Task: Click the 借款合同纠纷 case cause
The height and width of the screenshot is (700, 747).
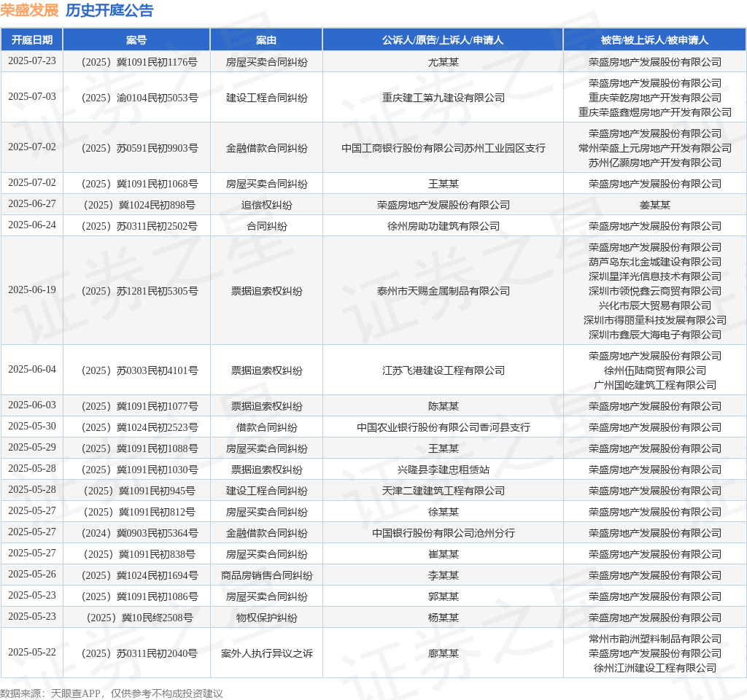Action: 266,427
